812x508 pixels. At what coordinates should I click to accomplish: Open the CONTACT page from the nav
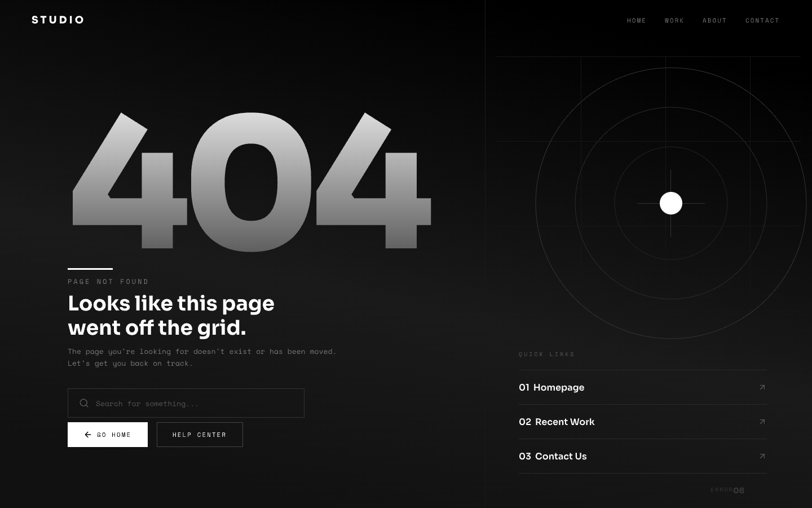pyautogui.click(x=762, y=20)
